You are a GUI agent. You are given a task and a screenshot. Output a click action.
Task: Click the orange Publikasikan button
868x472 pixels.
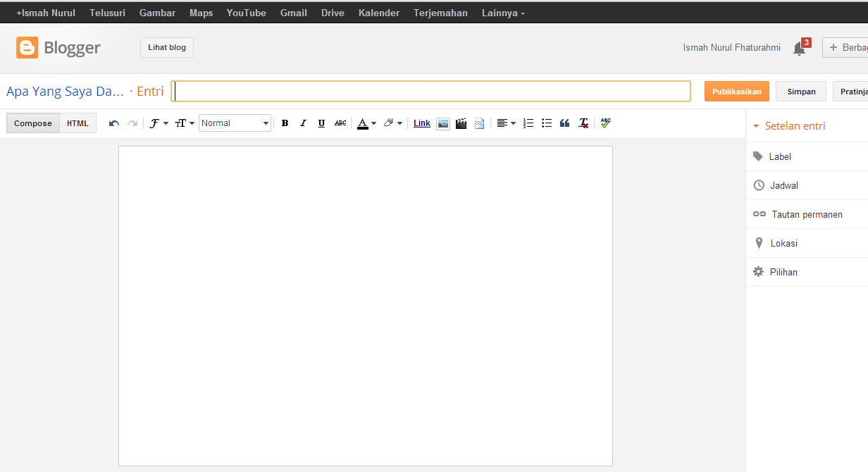click(737, 92)
